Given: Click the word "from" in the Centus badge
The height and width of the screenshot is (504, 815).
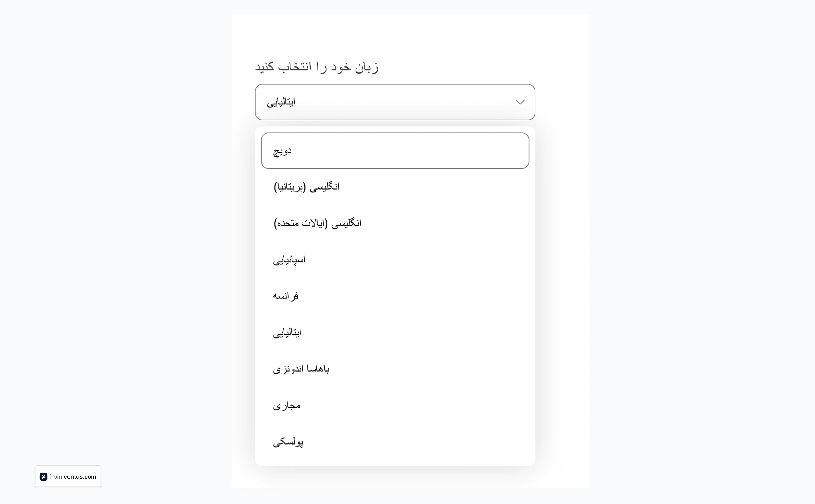Looking at the screenshot, I should point(55,477).
